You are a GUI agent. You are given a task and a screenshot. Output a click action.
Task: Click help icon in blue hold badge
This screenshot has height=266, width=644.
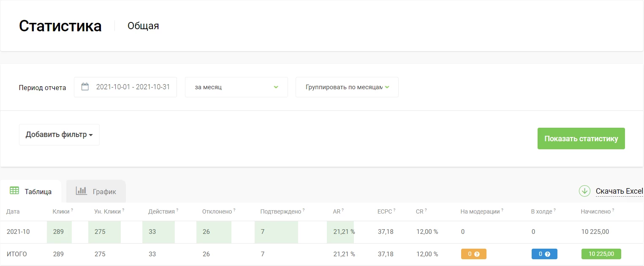(x=547, y=254)
